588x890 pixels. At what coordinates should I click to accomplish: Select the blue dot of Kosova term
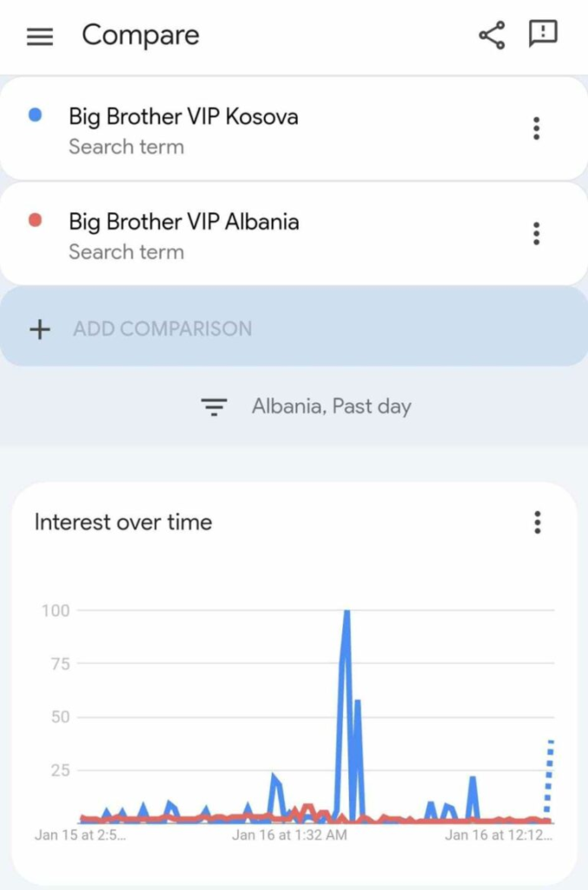pyautogui.click(x=35, y=115)
